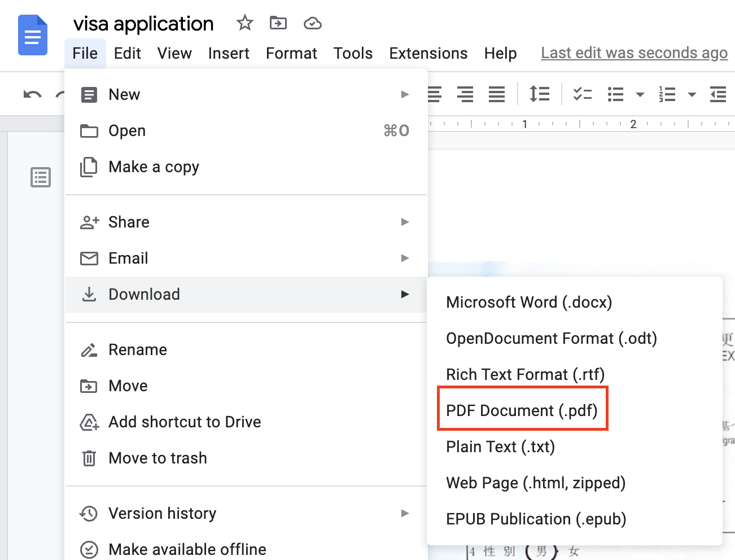Click 'Last edit was seconds ago' link
Screen dimensions: 735x560
coord(635,53)
